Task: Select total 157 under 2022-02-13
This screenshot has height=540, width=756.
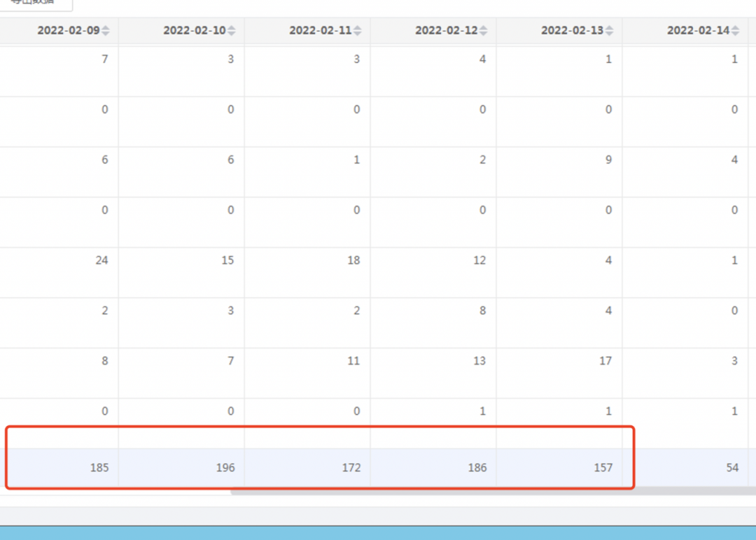Action: (x=603, y=468)
